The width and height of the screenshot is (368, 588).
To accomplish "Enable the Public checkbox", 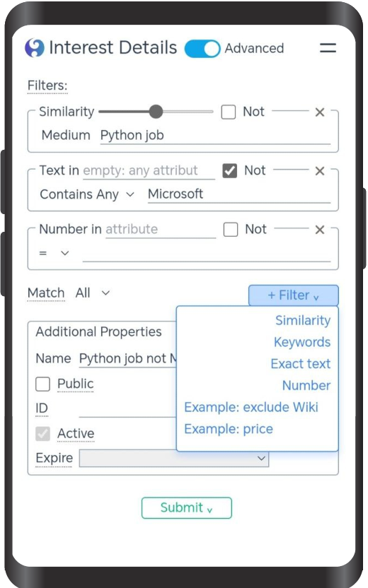I will pyautogui.click(x=42, y=384).
